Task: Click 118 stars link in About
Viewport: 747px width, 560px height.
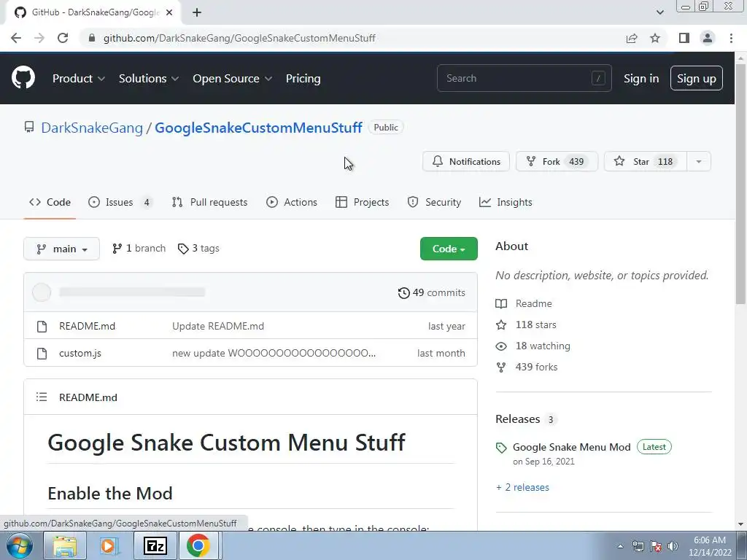Action: point(526,324)
